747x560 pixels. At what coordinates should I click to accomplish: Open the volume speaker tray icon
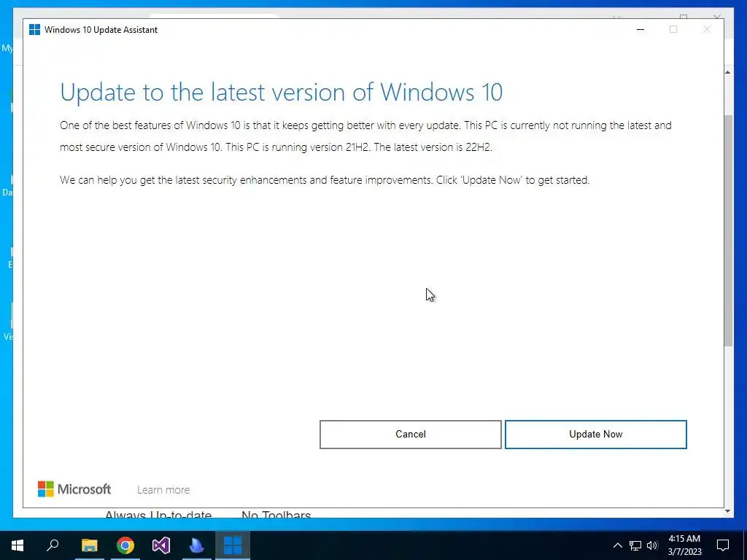coord(652,545)
